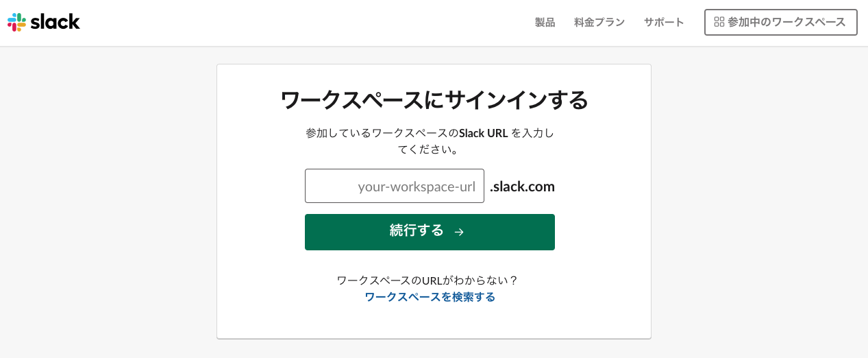Image resolution: width=868 pixels, height=358 pixels.
Task: Open the 製品 menu
Action: (545, 22)
